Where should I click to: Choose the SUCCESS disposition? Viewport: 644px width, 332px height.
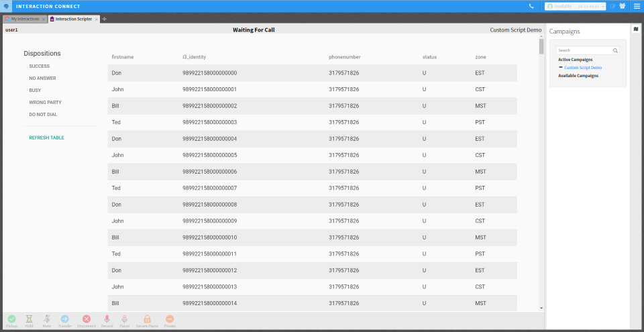pyautogui.click(x=40, y=66)
